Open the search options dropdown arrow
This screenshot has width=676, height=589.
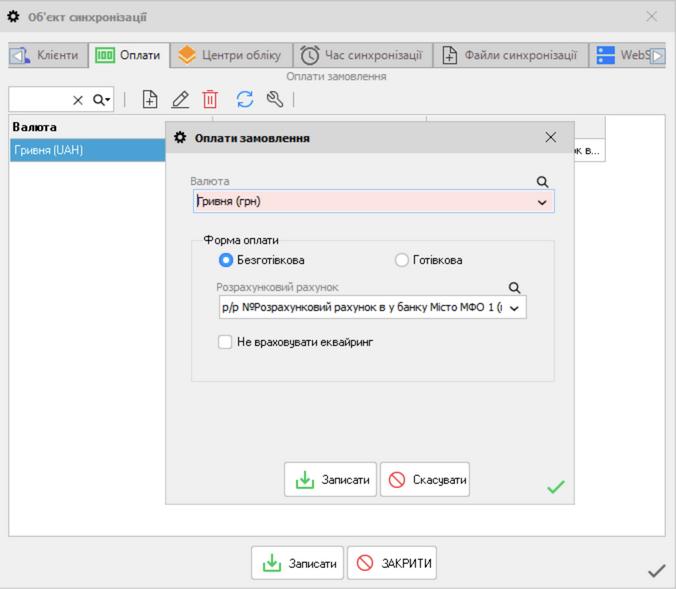click(x=102, y=100)
